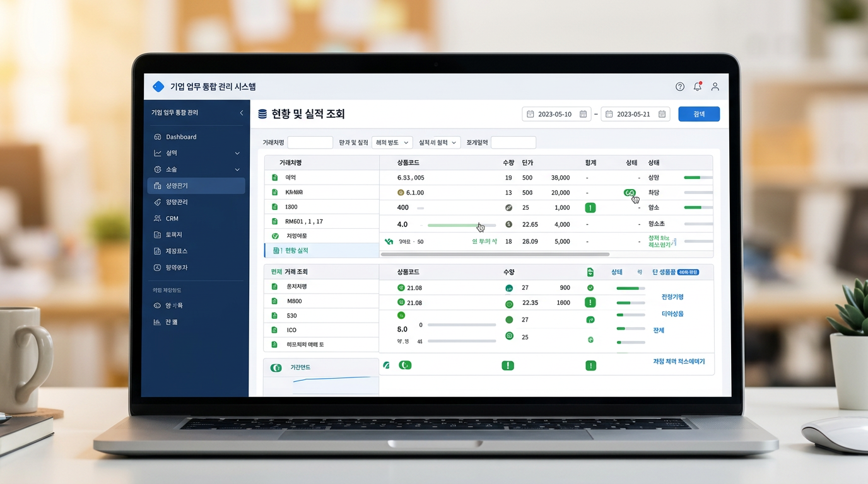Toggle the green pill switch in the bottom row
This screenshot has width=868, height=484.
[405, 365]
